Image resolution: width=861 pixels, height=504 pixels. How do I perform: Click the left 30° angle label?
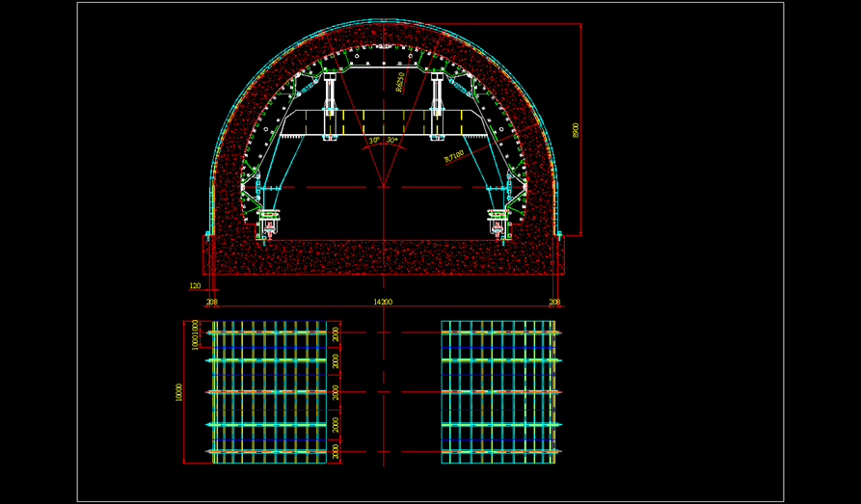click(373, 141)
